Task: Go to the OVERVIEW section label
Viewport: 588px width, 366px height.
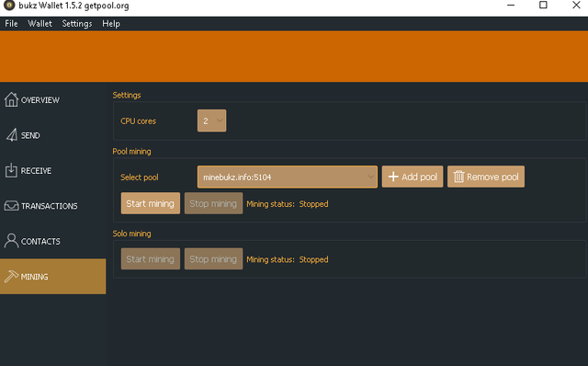Action: 40,100
